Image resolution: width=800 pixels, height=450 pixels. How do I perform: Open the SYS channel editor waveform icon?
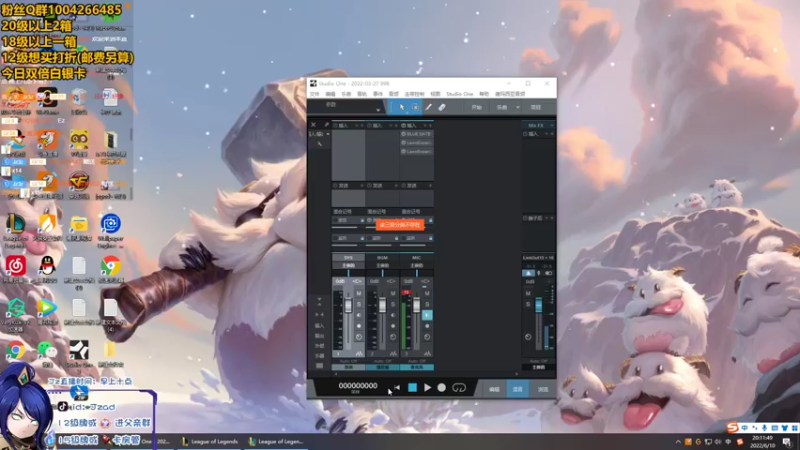[x=359, y=354]
